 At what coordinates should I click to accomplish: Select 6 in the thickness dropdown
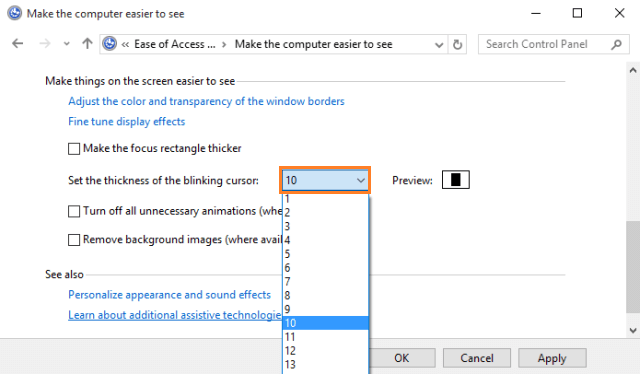point(325,268)
